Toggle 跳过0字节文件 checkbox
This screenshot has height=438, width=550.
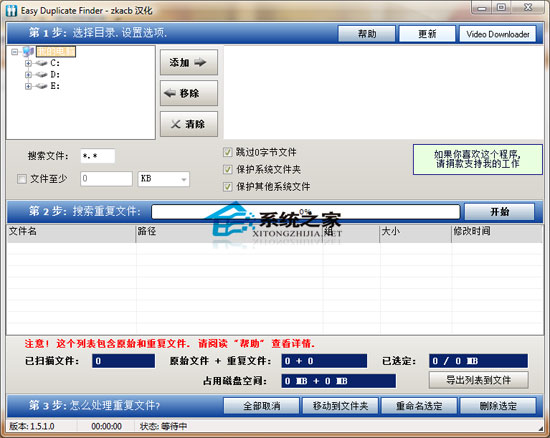227,152
